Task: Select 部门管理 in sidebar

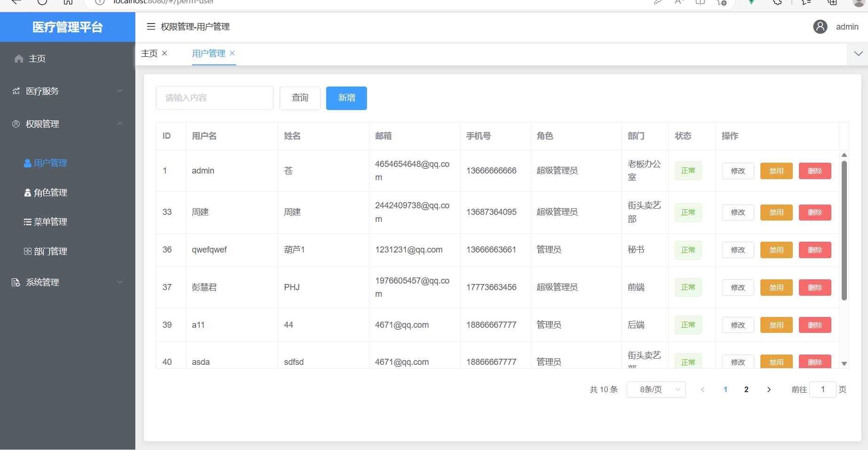Action: coord(68,252)
